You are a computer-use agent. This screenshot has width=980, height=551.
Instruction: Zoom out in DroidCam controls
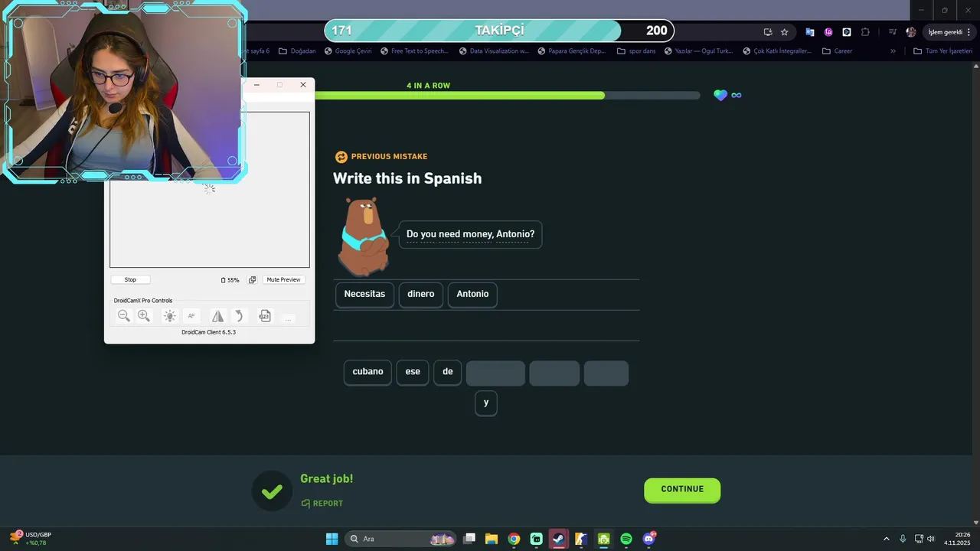point(124,316)
